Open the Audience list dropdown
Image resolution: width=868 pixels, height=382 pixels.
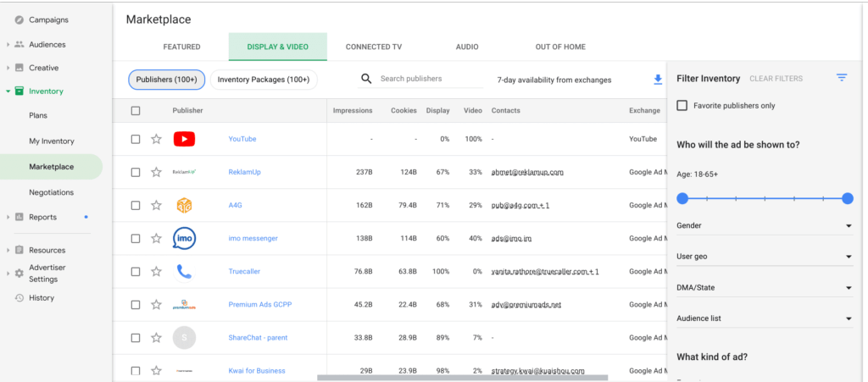[764, 318]
